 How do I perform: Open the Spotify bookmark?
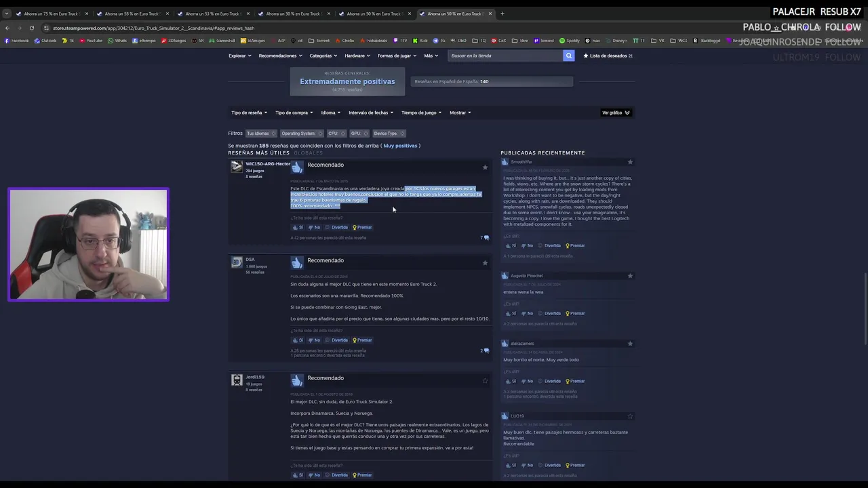tap(570, 41)
